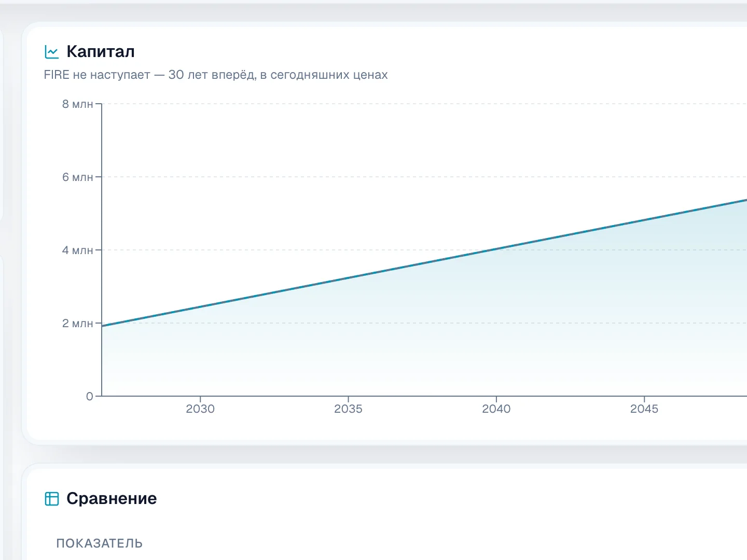Click the capital line above 2030
747x560 pixels.
click(200, 307)
